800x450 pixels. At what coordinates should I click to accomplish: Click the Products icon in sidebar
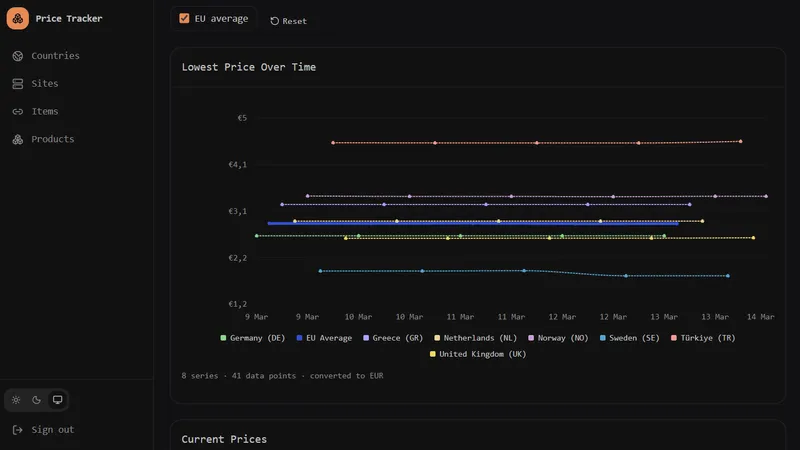coord(18,139)
